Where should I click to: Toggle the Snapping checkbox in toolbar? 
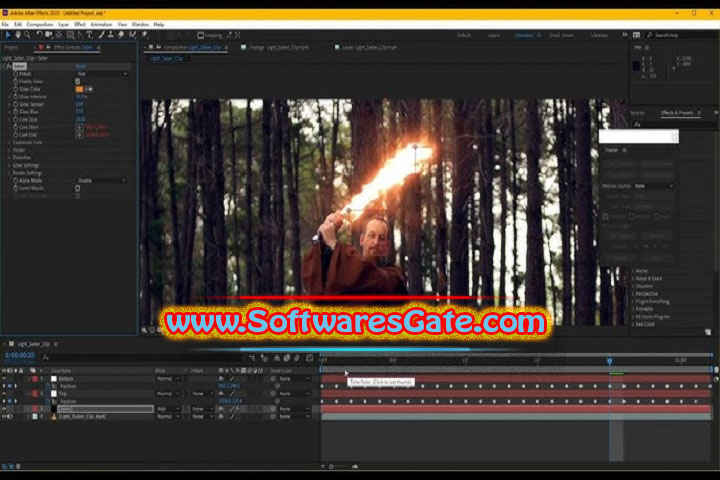click(x=201, y=35)
